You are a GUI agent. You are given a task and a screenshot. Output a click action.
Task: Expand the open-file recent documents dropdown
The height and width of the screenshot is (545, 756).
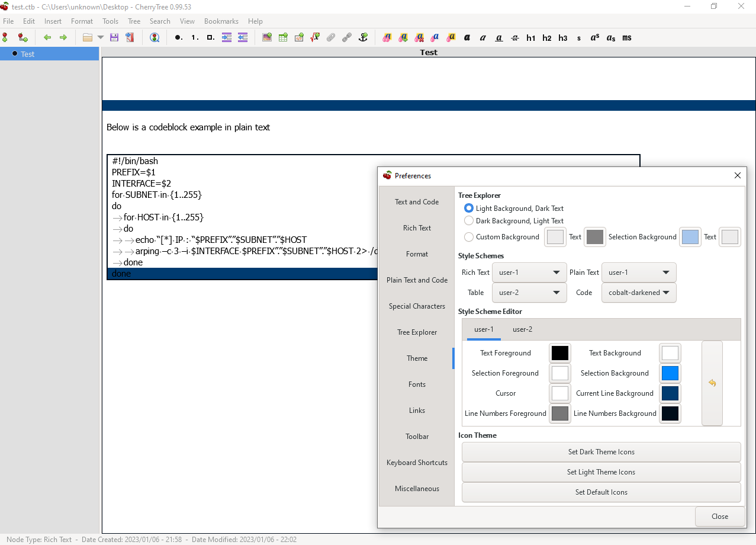pos(101,37)
